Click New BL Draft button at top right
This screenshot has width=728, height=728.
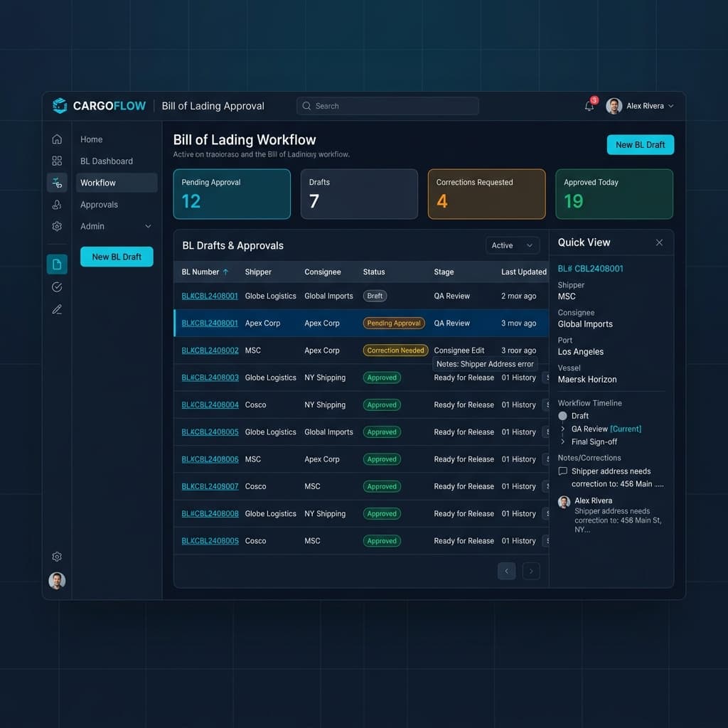(x=640, y=145)
